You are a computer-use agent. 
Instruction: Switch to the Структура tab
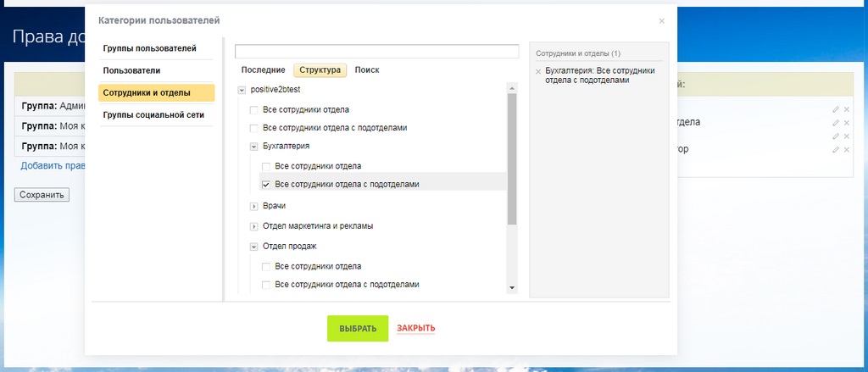320,70
